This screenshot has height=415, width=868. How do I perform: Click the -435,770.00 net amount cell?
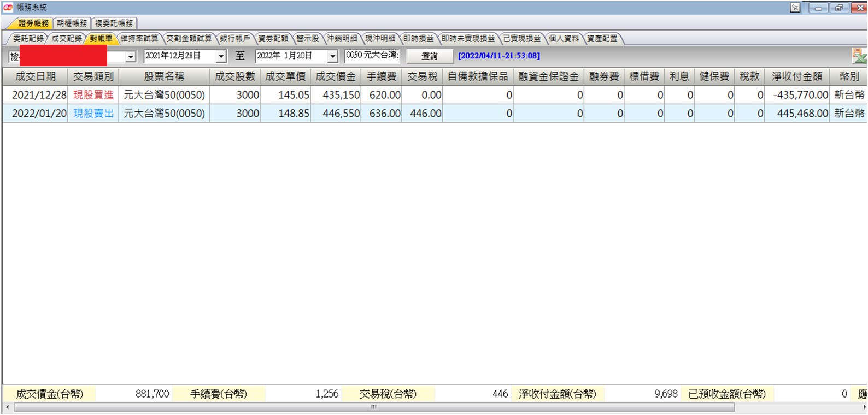[x=797, y=95]
